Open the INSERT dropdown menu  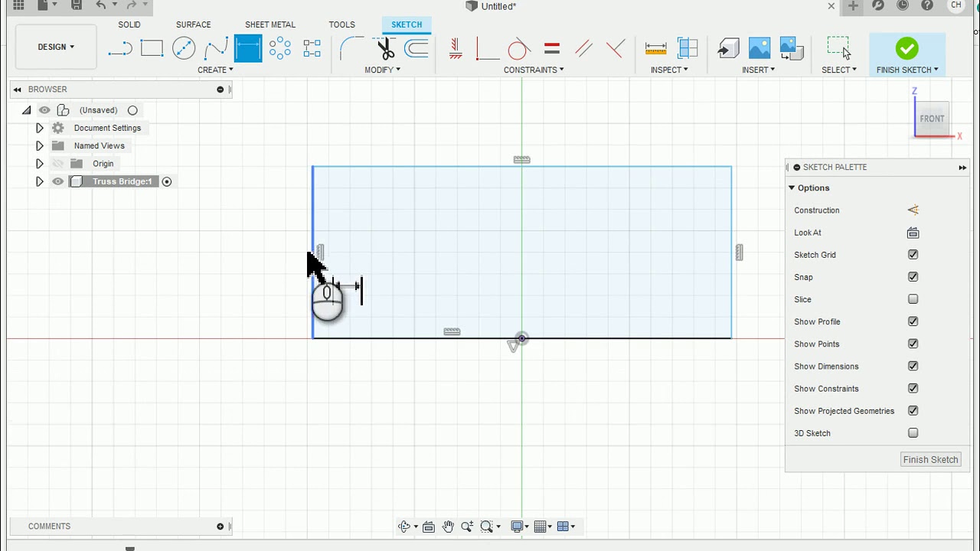tap(758, 70)
